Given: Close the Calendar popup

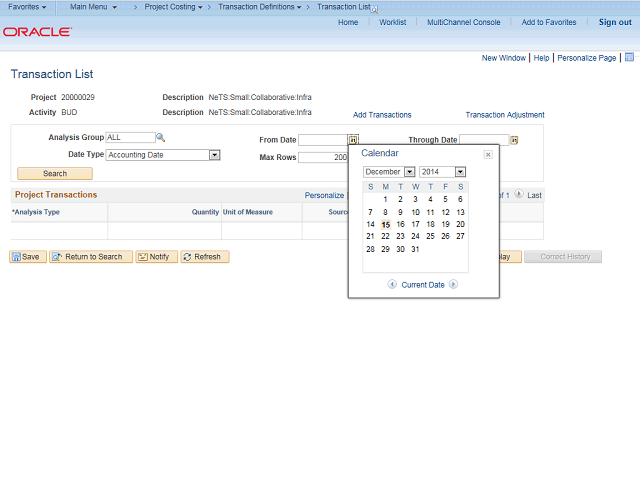Looking at the screenshot, I should [488, 155].
